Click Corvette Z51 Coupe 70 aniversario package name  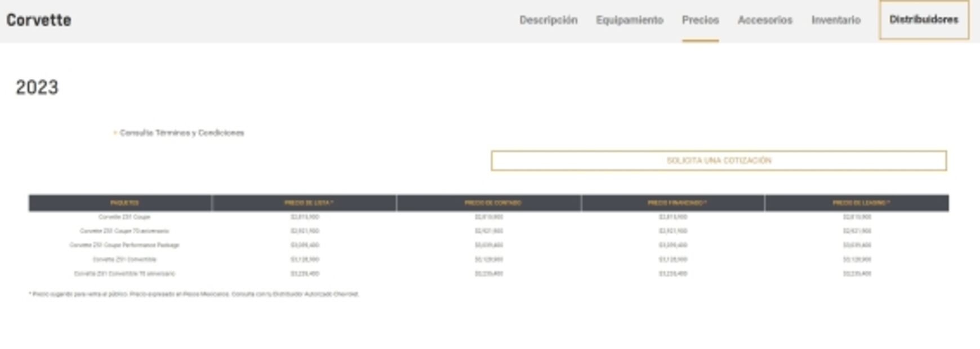pyautogui.click(x=124, y=231)
